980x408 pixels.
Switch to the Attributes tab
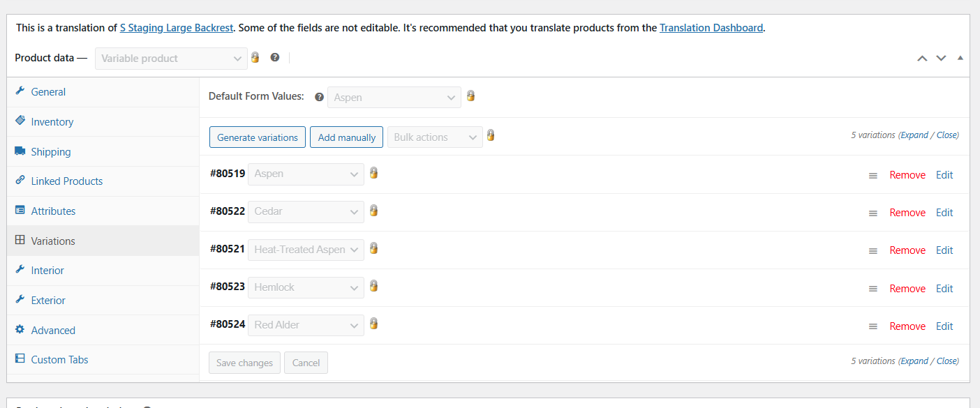[53, 211]
